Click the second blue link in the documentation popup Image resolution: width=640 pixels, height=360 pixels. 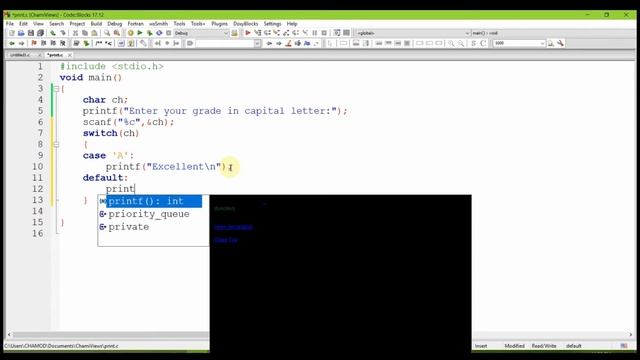pyautogui.click(x=226, y=240)
